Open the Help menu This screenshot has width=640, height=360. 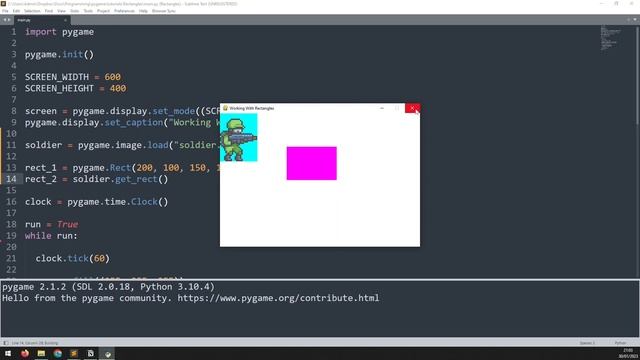coord(143,11)
